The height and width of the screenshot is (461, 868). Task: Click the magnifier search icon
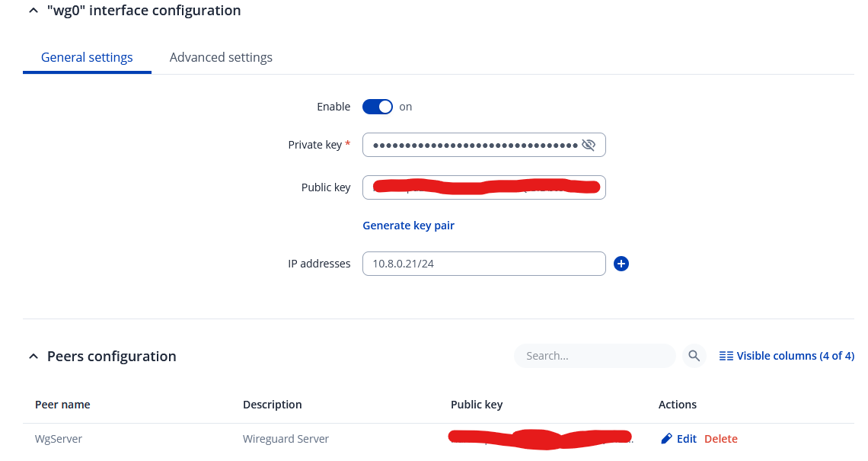pos(694,356)
